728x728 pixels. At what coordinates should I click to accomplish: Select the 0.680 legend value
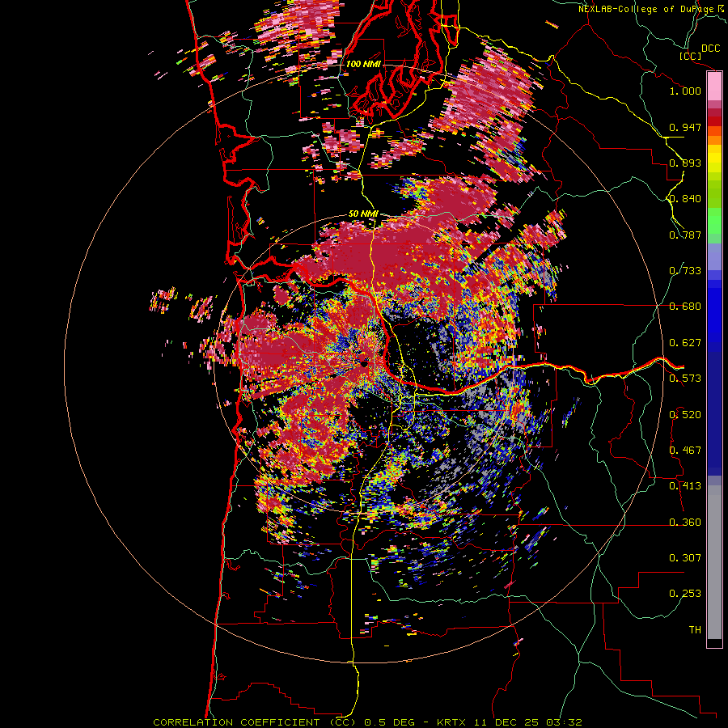685,307
